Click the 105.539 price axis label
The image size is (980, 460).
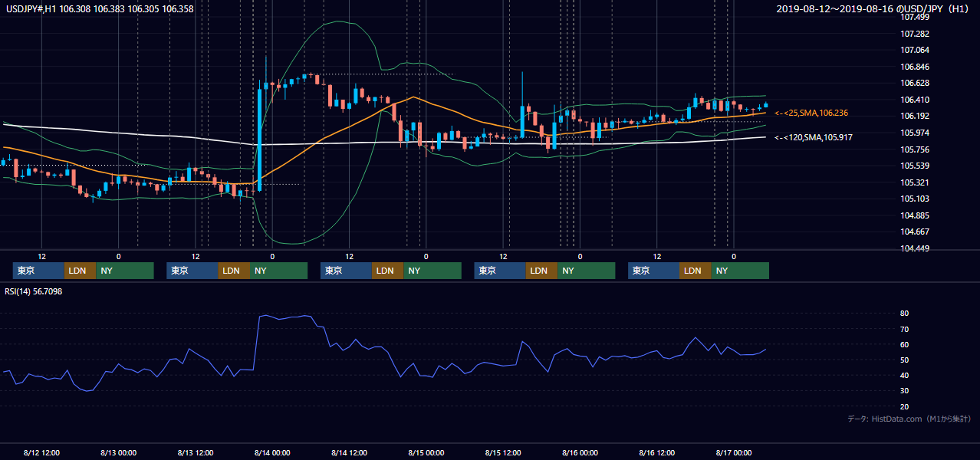tap(915, 166)
